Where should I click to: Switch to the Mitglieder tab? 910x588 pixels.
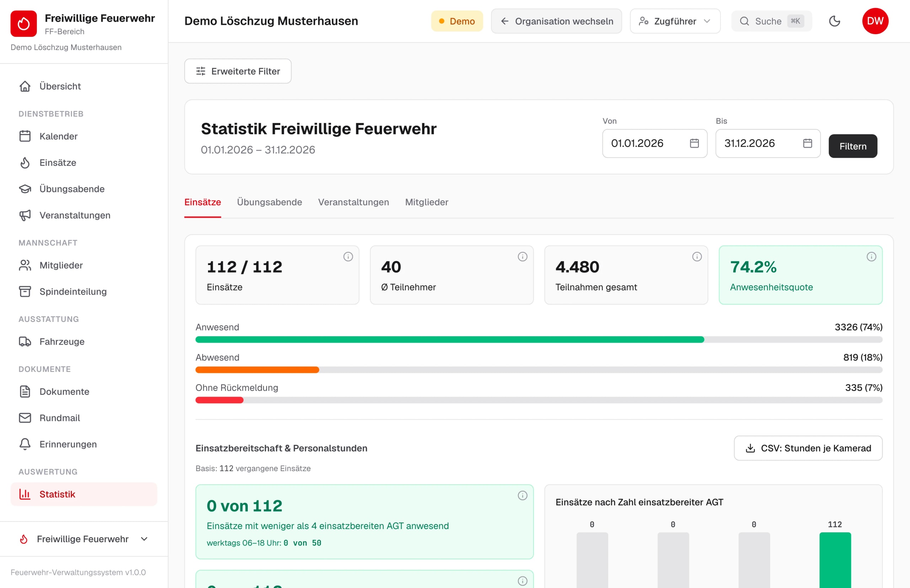click(x=427, y=203)
